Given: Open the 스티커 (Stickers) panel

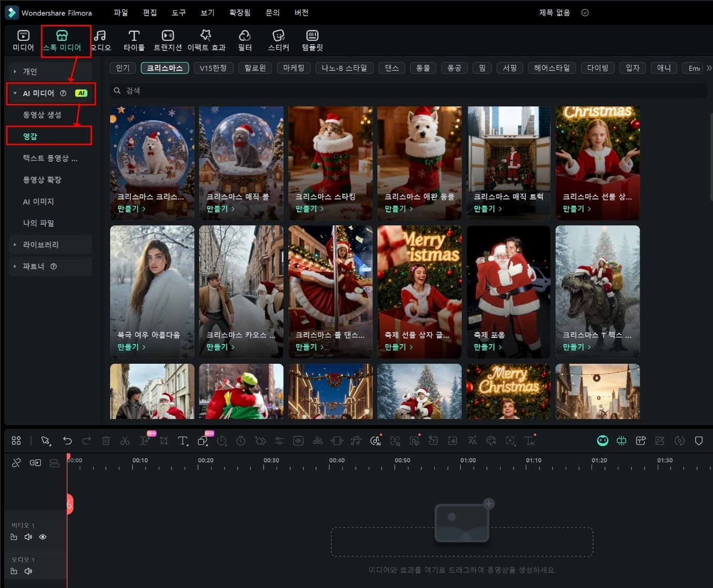Looking at the screenshot, I should [278, 40].
